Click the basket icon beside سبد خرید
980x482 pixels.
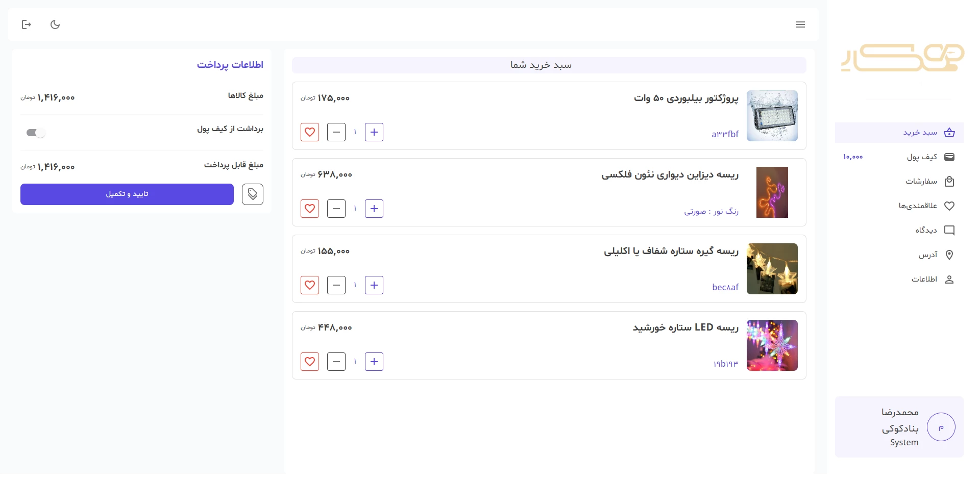(949, 133)
